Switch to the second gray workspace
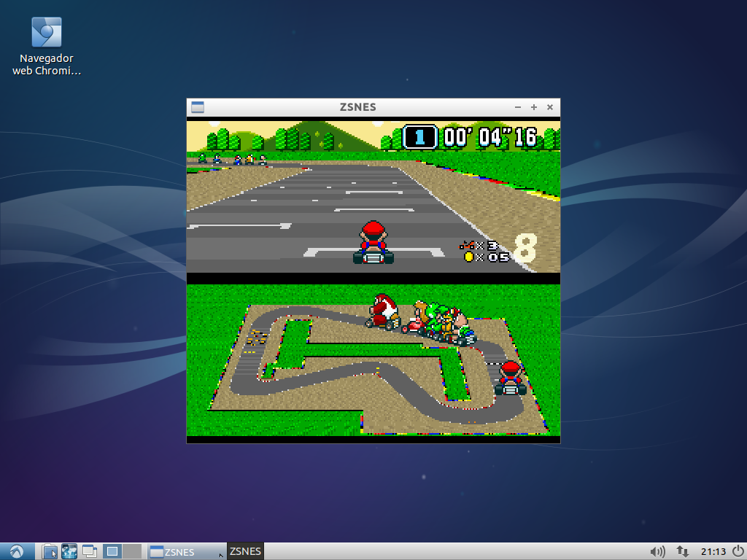Viewport: 747px width, 560px height. click(x=132, y=551)
